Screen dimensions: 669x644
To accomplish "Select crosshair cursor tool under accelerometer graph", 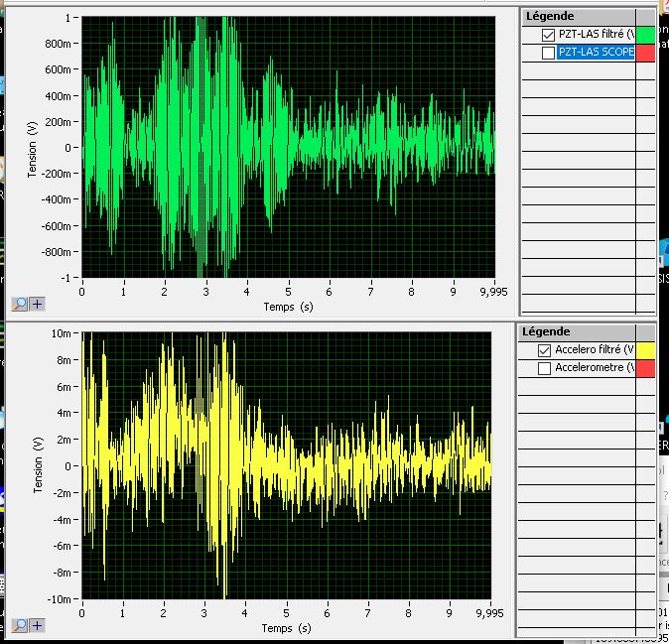I will (37, 625).
